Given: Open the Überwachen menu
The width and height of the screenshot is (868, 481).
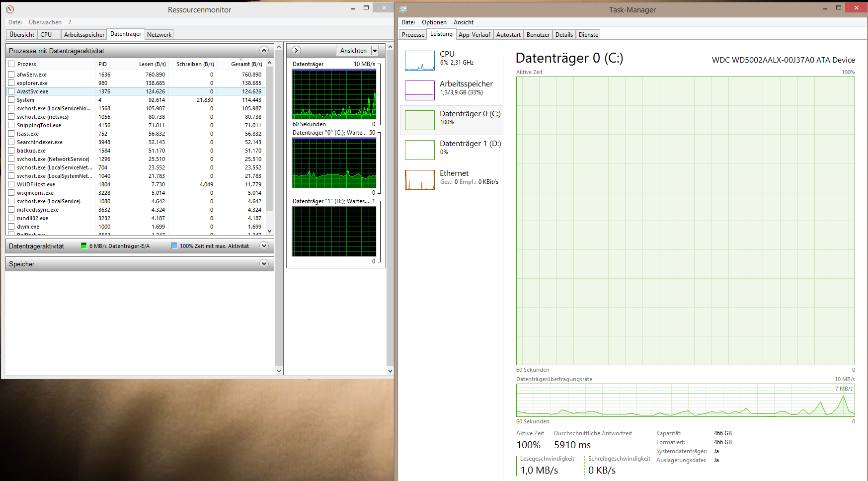Looking at the screenshot, I should (x=45, y=22).
